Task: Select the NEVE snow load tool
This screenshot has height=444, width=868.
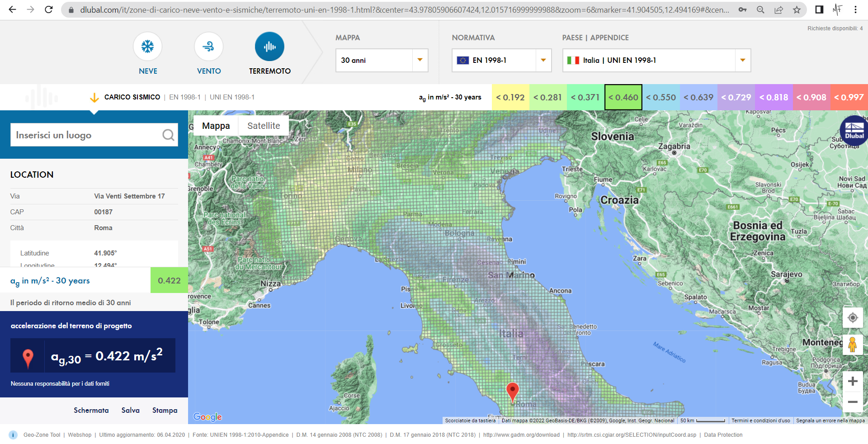Action: click(147, 47)
